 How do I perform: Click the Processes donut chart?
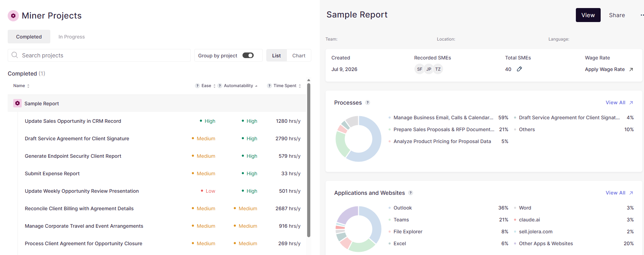click(x=359, y=139)
